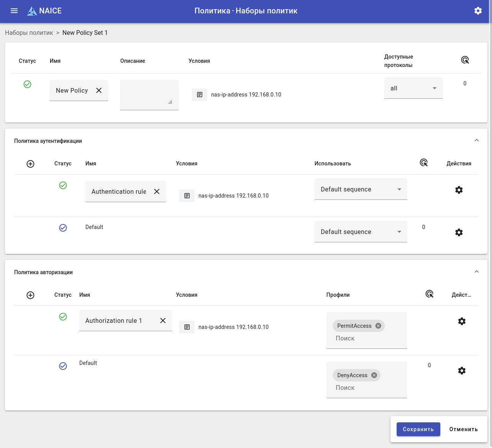The width and height of the screenshot is (492, 448).
Task: Go to Наборы политик breadcrumb
Action: (29, 33)
